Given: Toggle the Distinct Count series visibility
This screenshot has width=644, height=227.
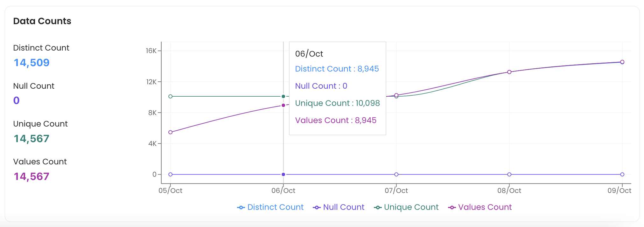Looking at the screenshot, I should click(x=276, y=207).
